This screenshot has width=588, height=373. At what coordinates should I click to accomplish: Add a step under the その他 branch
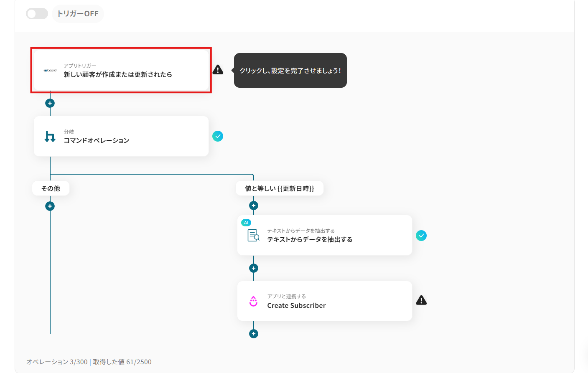click(50, 206)
